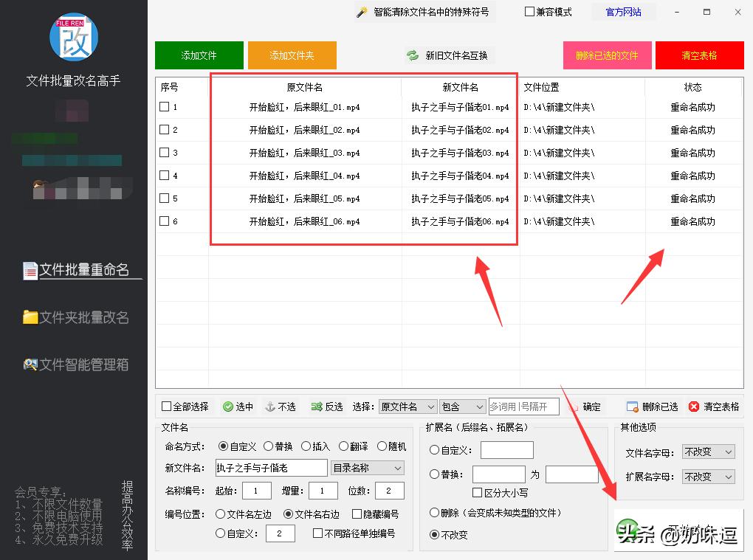The width and height of the screenshot is (753, 560).
Task: Enable the 兼容模式 checkbox
Action: (529, 12)
